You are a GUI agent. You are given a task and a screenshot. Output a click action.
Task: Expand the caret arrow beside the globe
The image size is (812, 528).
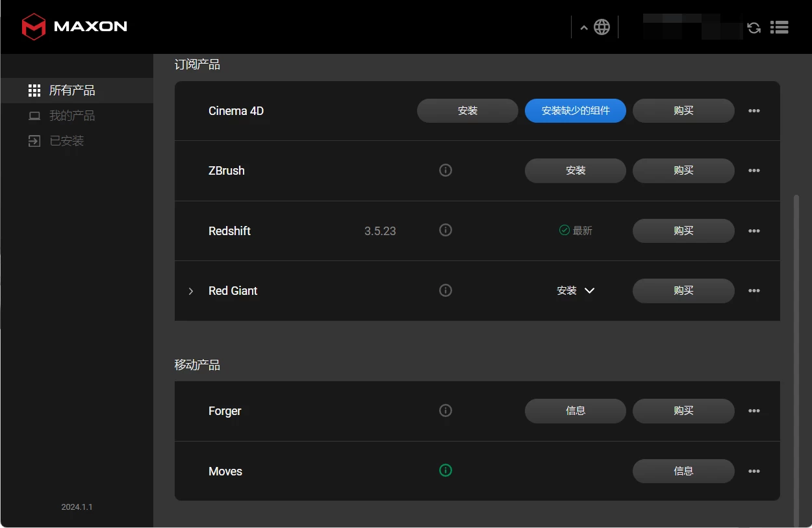(x=583, y=27)
